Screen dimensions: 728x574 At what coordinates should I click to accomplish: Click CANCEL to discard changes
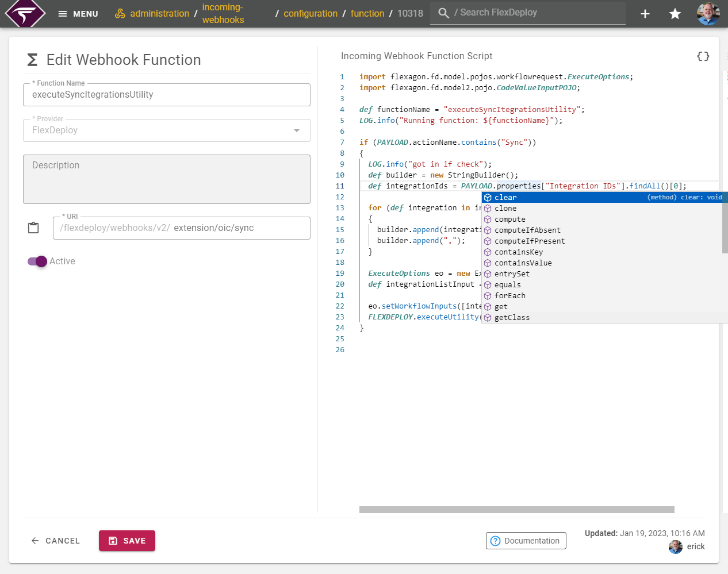pyautogui.click(x=55, y=541)
